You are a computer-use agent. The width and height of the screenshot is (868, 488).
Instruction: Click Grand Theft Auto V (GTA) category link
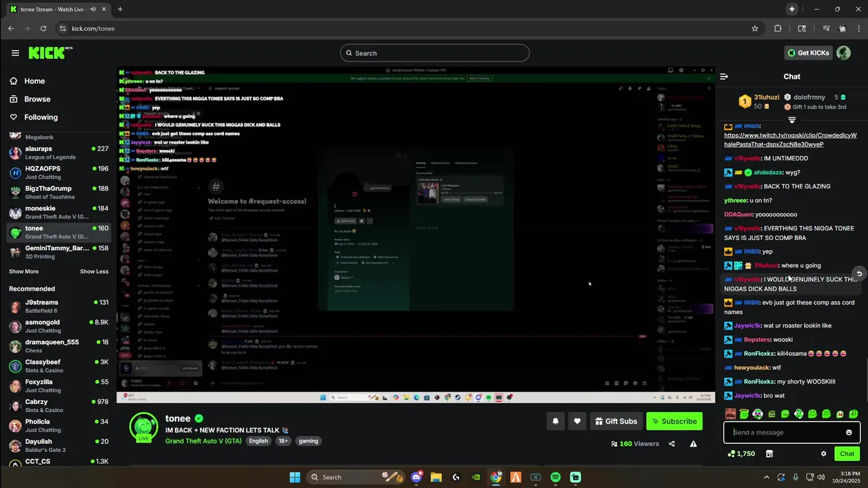[203, 441]
